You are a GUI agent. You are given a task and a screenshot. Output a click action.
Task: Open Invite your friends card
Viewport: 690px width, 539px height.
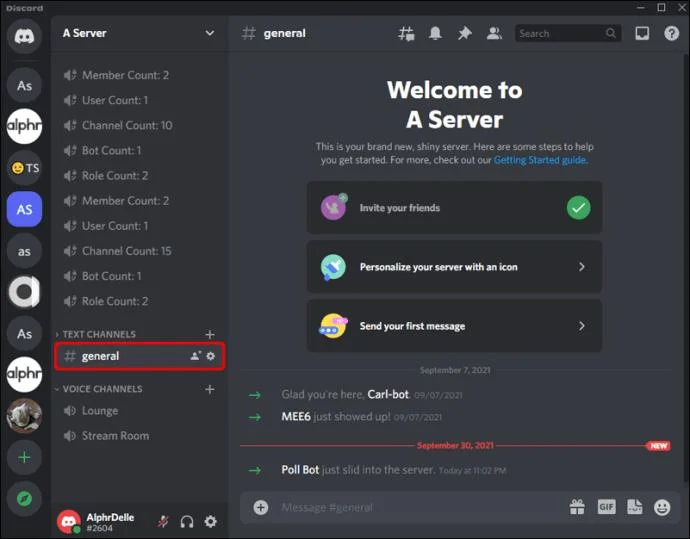(454, 208)
